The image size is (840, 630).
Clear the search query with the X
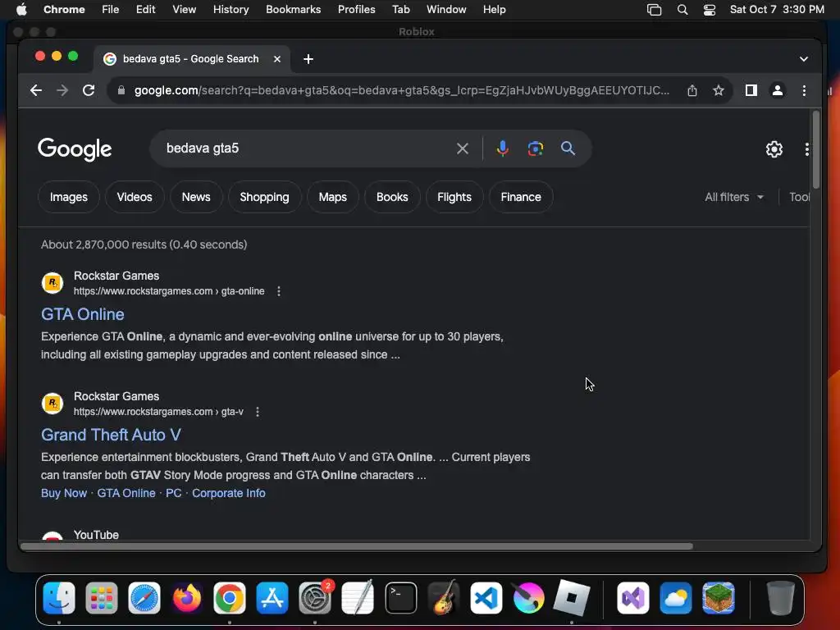[463, 148]
